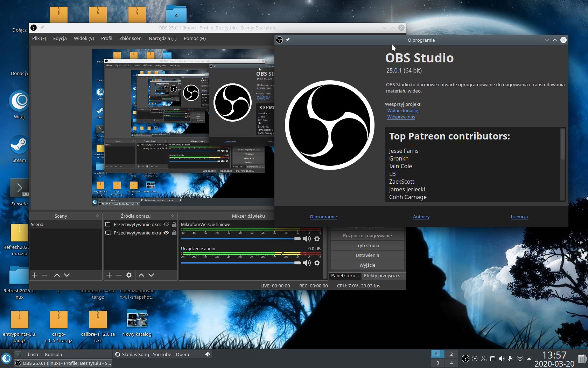Add a new source in Źródła obrazu
The width and height of the screenshot is (588, 368).
[x=109, y=275]
